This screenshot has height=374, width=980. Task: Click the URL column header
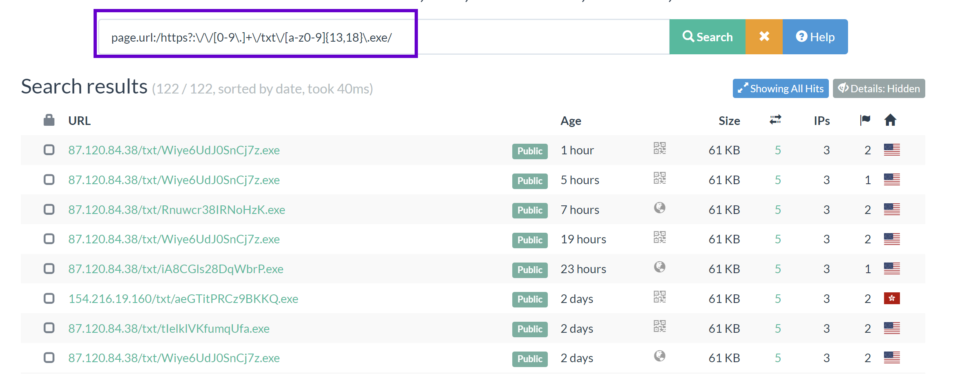[79, 121]
